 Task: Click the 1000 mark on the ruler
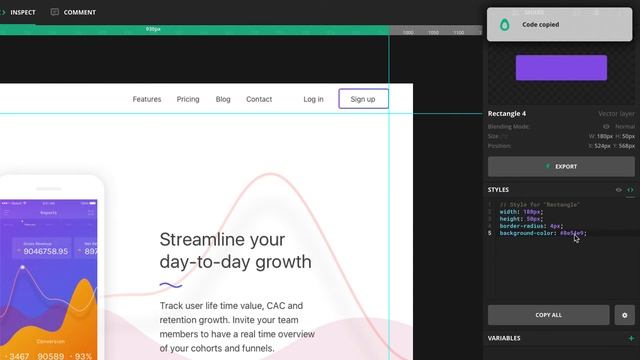(408, 33)
